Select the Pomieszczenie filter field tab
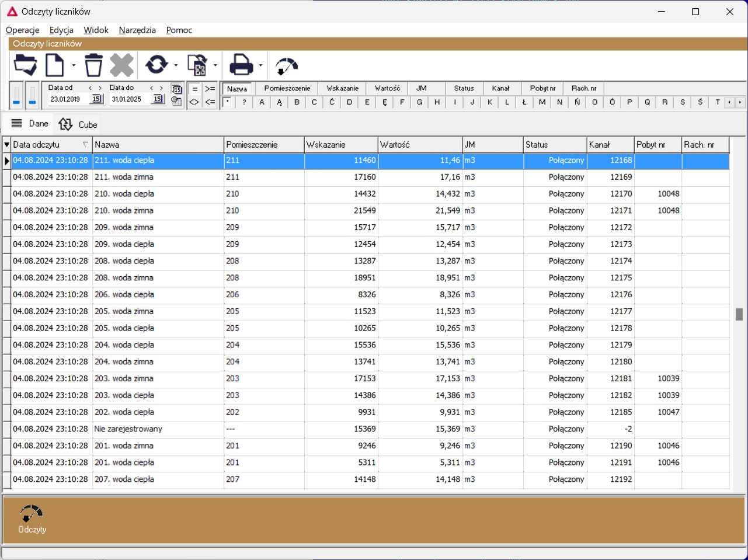748x560 pixels. point(287,88)
